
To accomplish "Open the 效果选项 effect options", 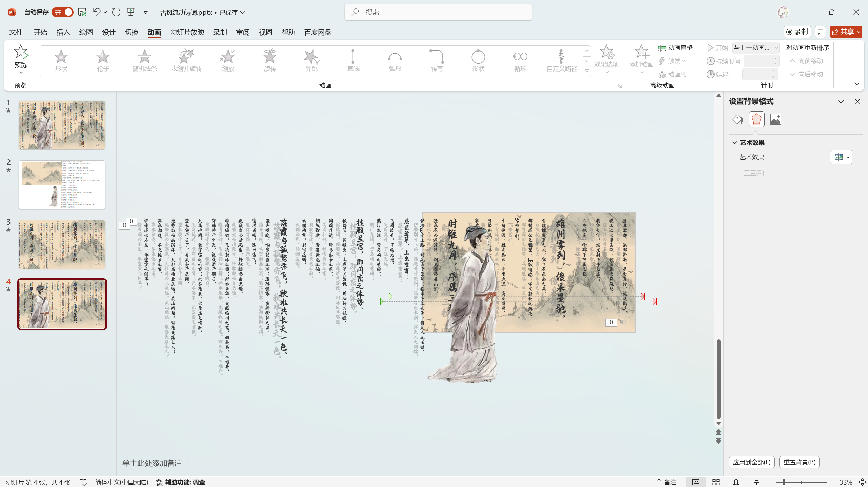I will [x=606, y=59].
